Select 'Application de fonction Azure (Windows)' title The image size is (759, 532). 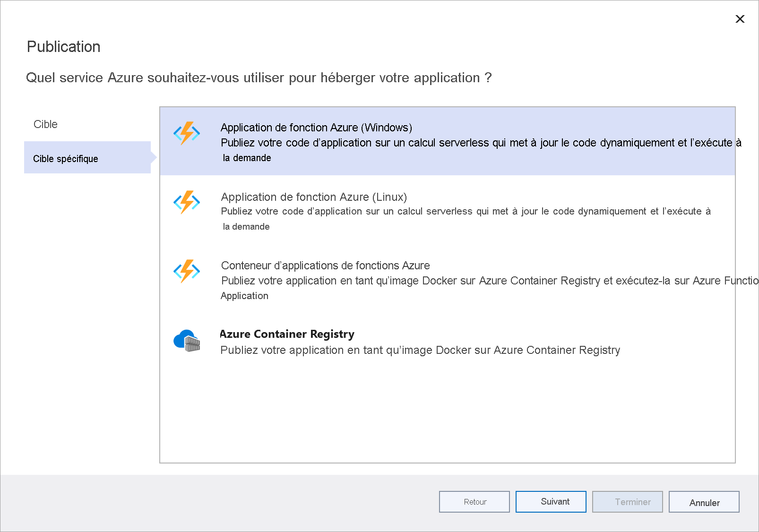(x=316, y=128)
